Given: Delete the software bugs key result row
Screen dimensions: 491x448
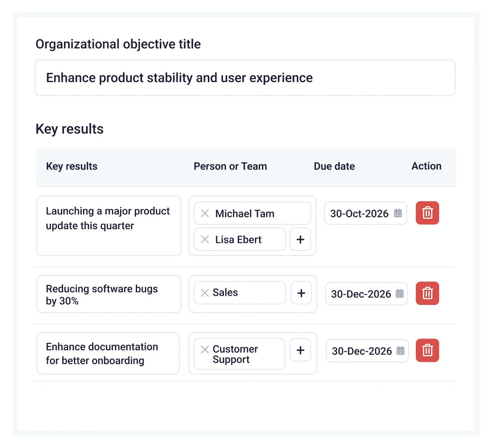Looking at the screenshot, I should (427, 293).
